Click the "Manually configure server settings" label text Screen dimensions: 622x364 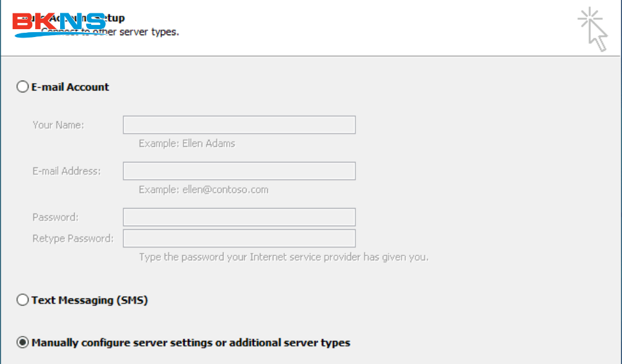[191, 343]
